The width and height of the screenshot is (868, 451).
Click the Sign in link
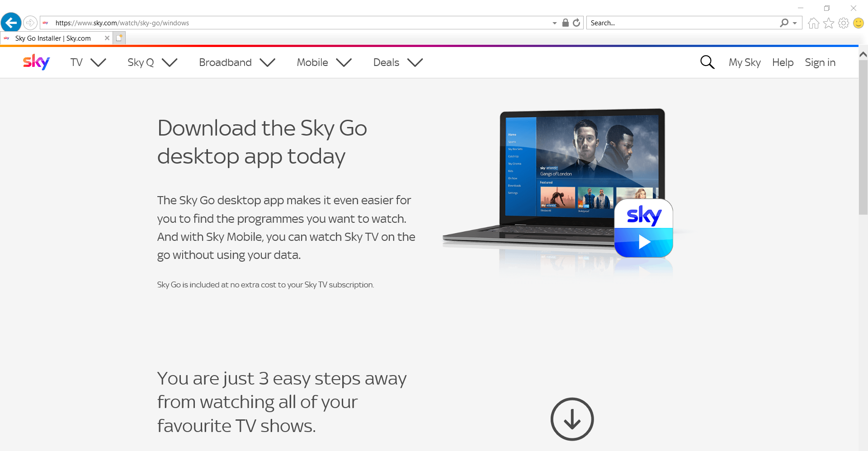tap(820, 62)
